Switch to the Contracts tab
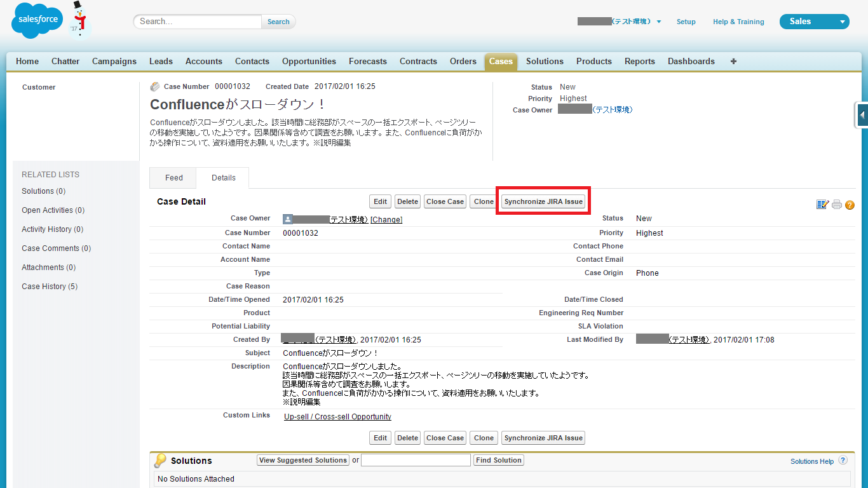Viewport: 868px width, 488px height. click(418, 62)
